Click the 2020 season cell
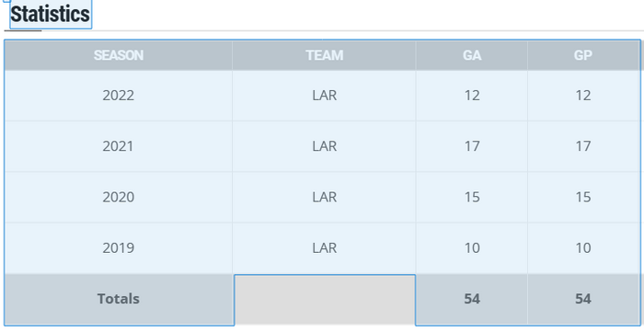This screenshot has width=644, height=332. point(119,198)
